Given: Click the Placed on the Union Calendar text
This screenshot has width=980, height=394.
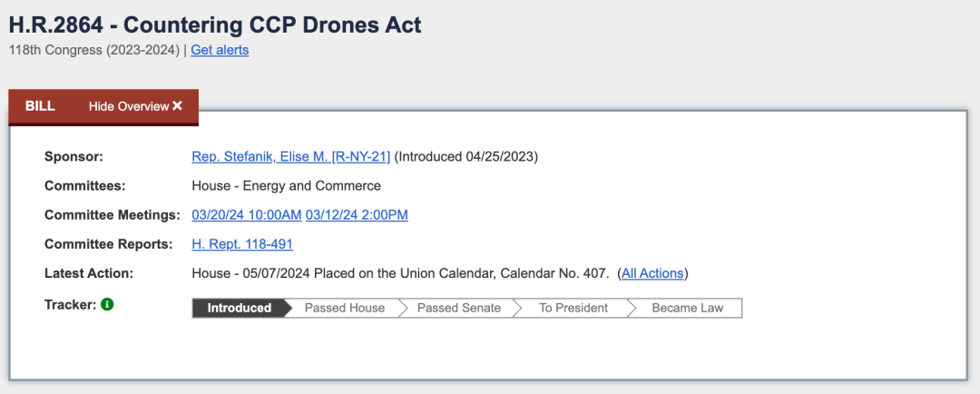Looking at the screenshot, I should tap(462, 273).
